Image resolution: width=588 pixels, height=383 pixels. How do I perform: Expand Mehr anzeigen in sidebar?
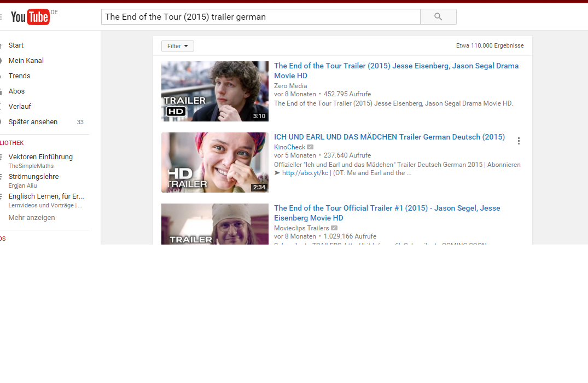32,218
